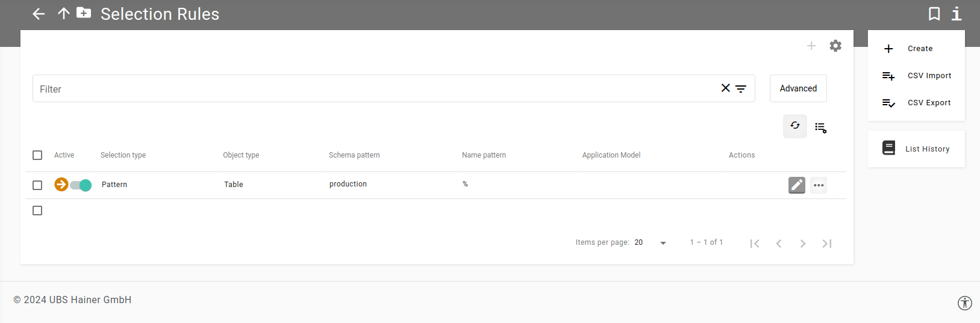980x323 pixels.
Task: Click the Advanced button
Action: click(798, 88)
